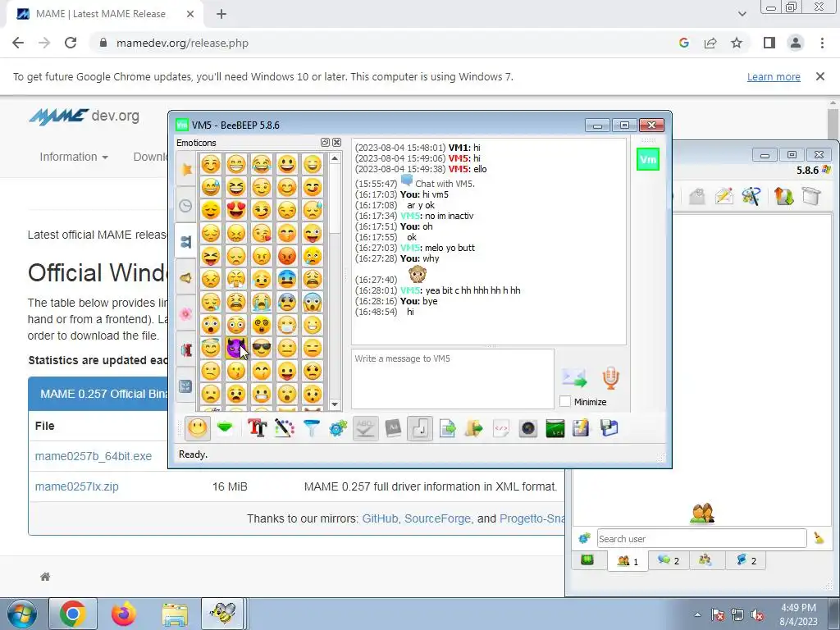
Task: Switch to the green home tab
Action: pos(587,560)
